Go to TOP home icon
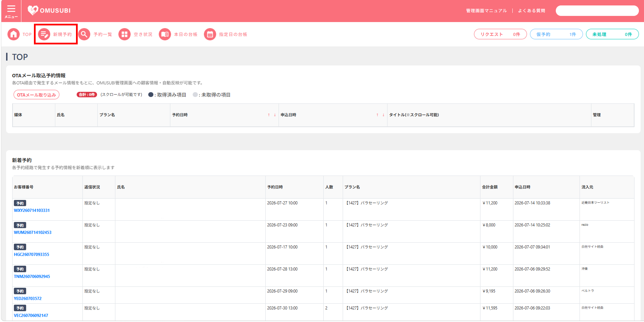Image resolution: width=644 pixels, height=322 pixels. click(x=14, y=34)
